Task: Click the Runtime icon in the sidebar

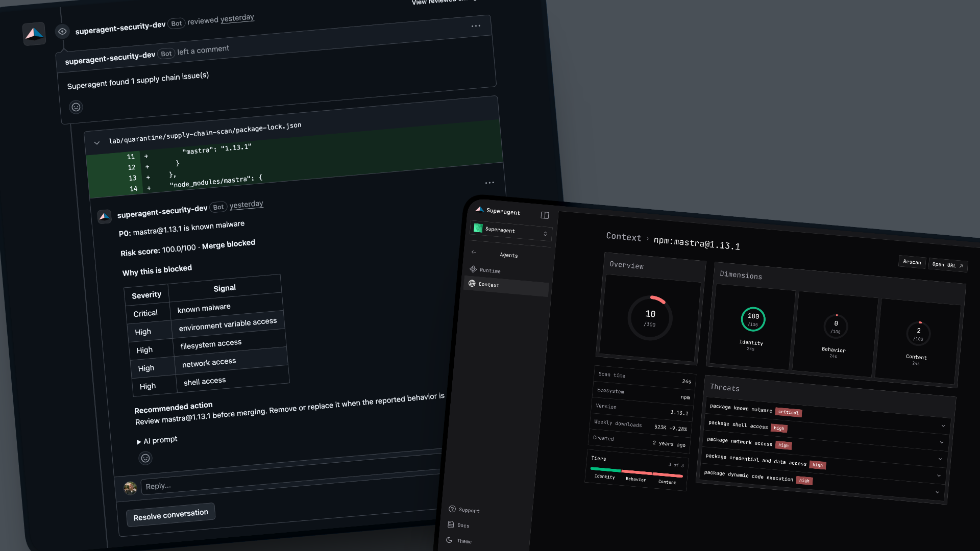Action: click(473, 269)
